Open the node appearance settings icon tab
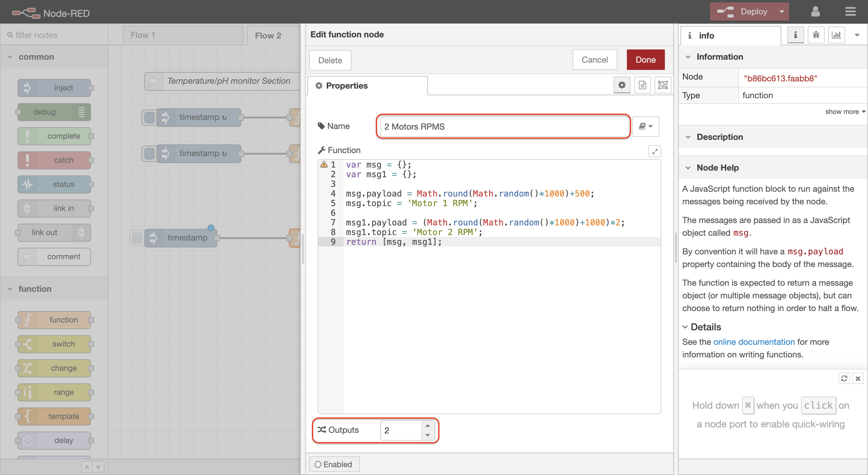The height and width of the screenshot is (475, 868). click(662, 85)
